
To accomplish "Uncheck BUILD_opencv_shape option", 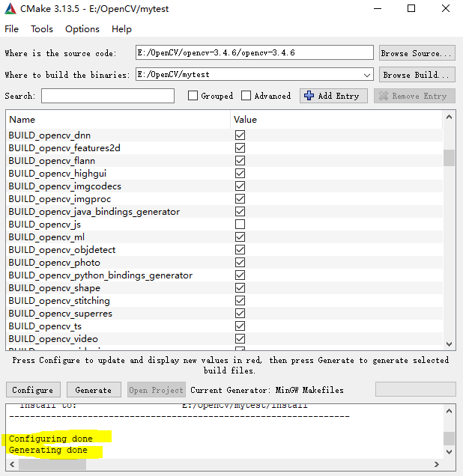I will coord(240,288).
